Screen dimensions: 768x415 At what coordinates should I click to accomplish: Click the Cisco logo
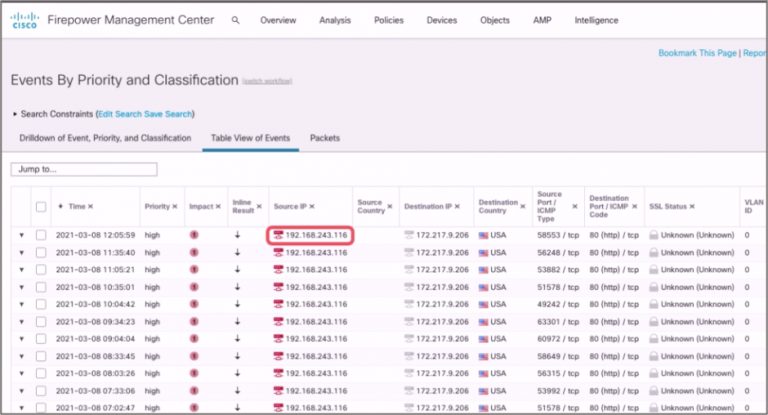(25, 20)
